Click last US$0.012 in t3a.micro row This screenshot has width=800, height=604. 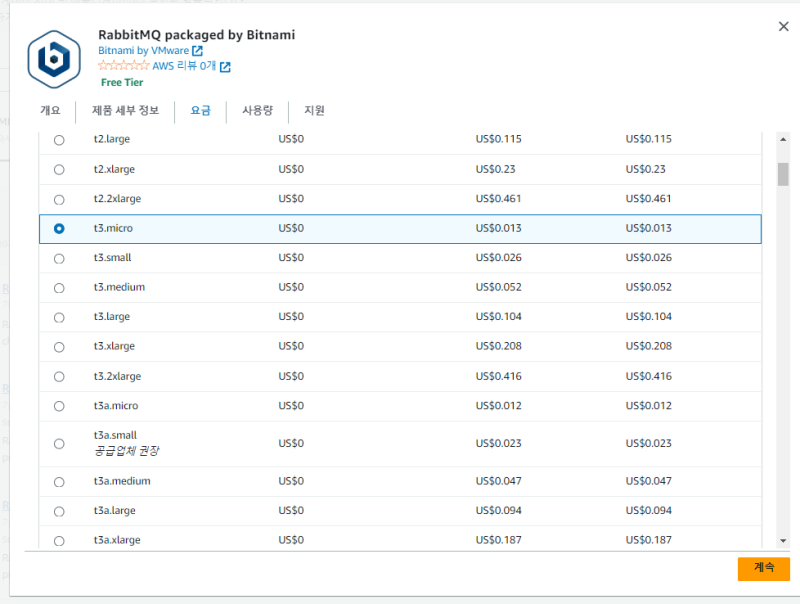point(648,406)
